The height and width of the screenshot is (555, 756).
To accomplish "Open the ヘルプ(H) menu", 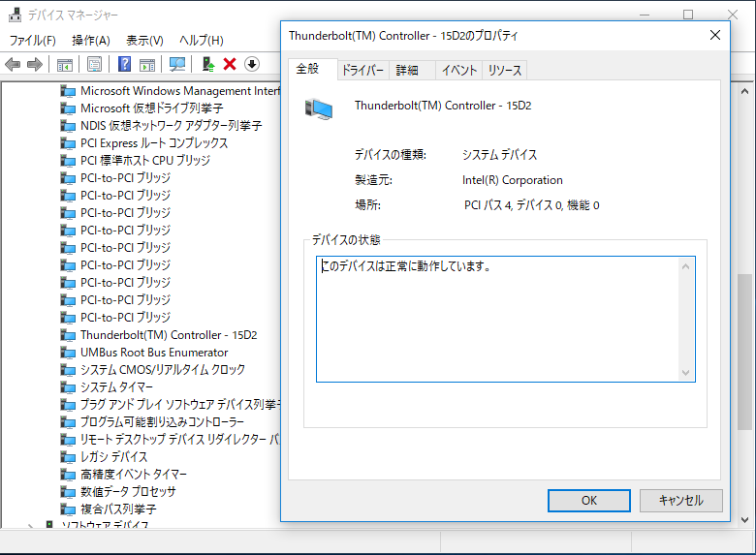I will (201, 41).
